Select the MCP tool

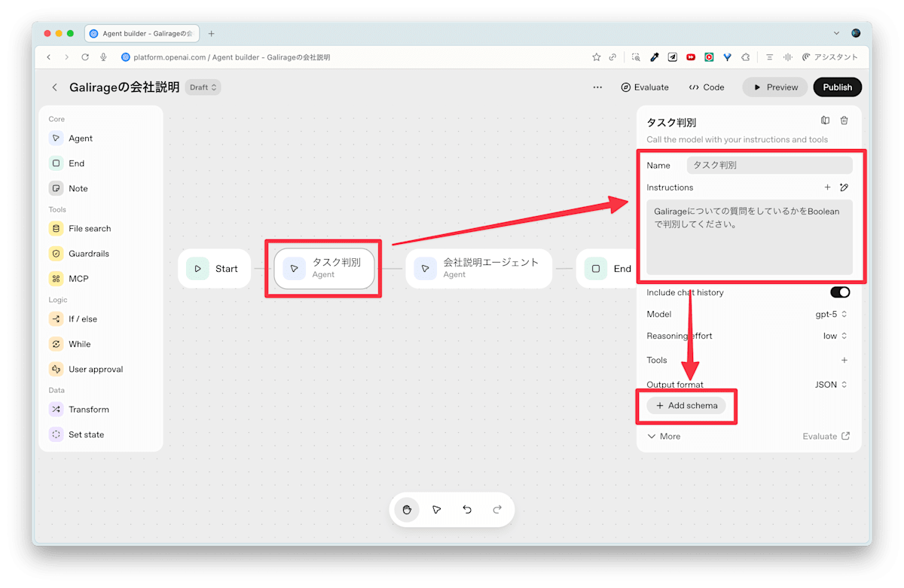coord(69,279)
